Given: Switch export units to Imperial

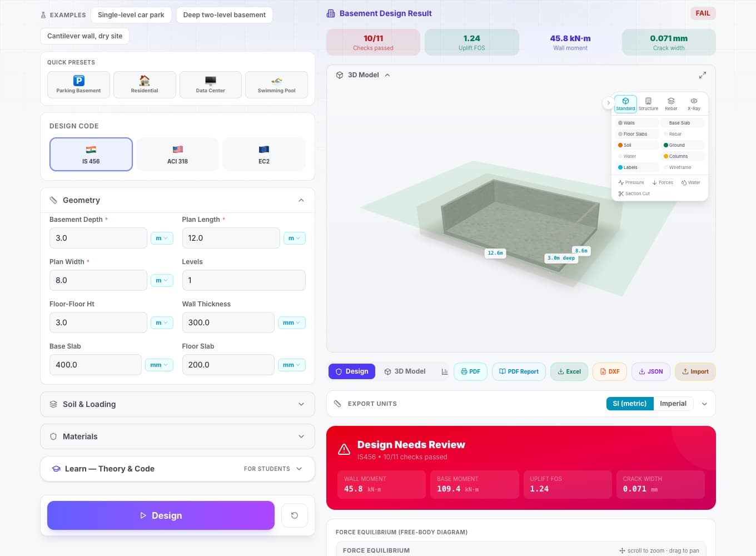Looking at the screenshot, I should pos(673,404).
